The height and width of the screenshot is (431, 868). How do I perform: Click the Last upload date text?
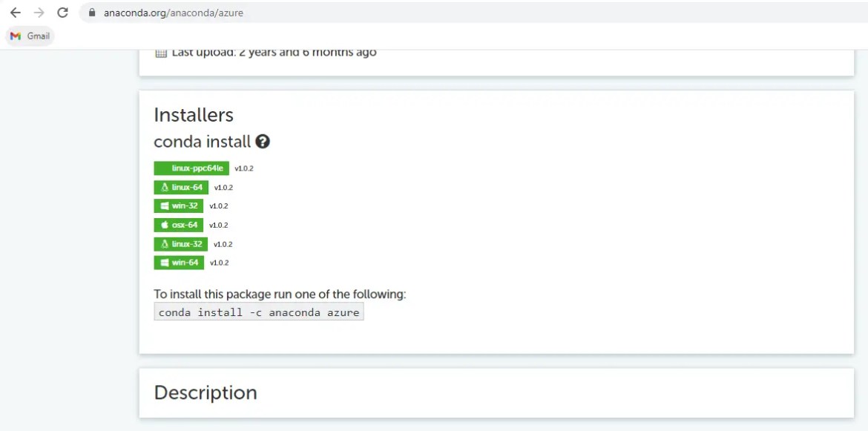[274, 53]
